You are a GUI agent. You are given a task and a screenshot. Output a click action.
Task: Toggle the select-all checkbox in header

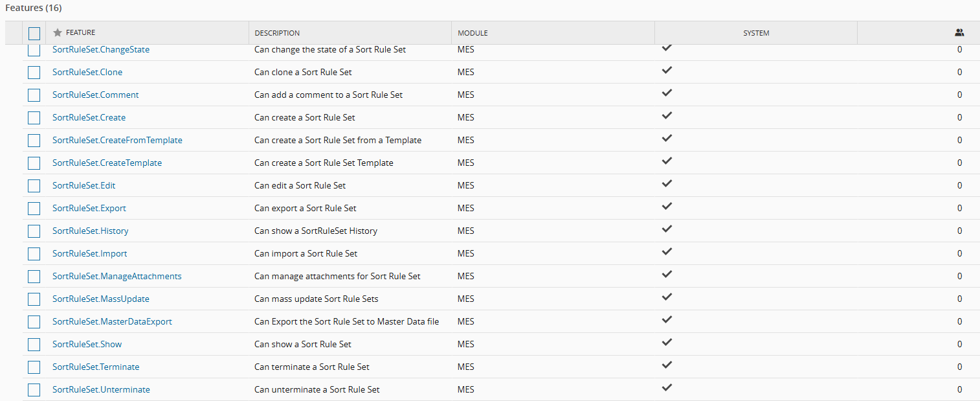click(x=34, y=34)
